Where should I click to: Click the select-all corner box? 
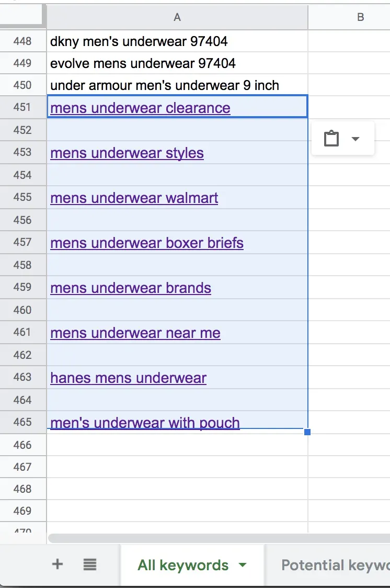point(23,16)
